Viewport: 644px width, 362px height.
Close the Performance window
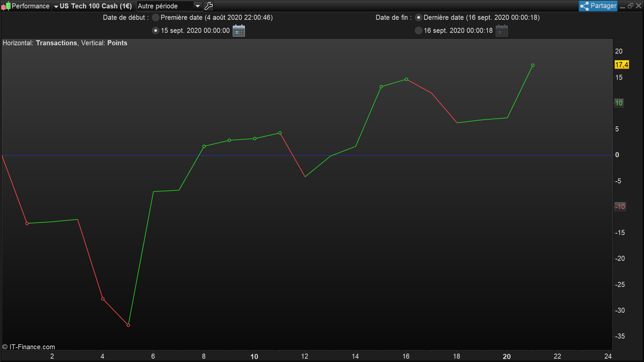click(x=639, y=6)
